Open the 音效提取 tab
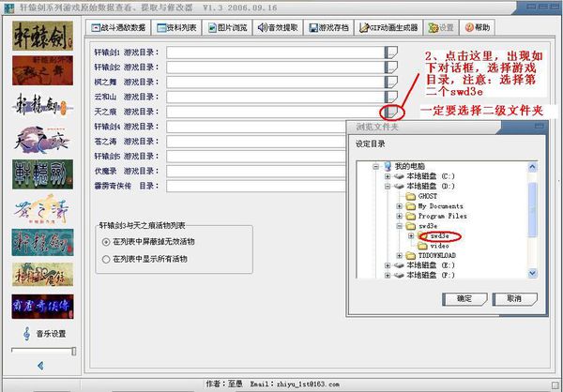Image resolution: width=563 pixels, height=392 pixels. coord(279,27)
